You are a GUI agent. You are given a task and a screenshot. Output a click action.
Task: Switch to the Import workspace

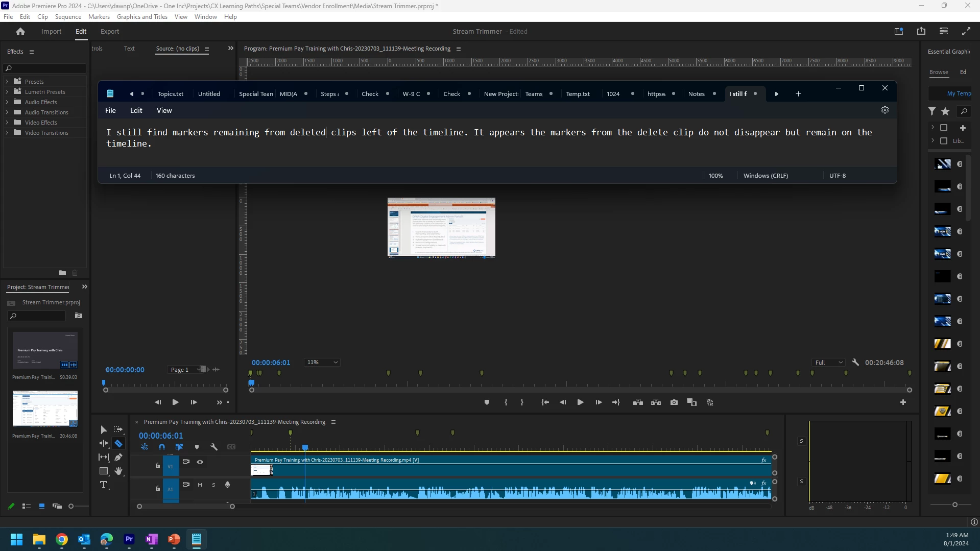click(51, 32)
